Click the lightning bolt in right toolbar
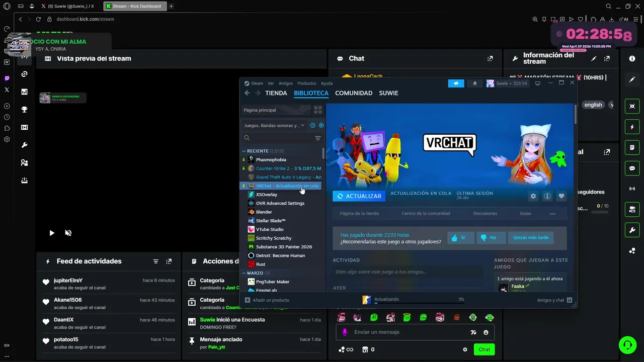This screenshot has width=644, height=362. (632, 127)
